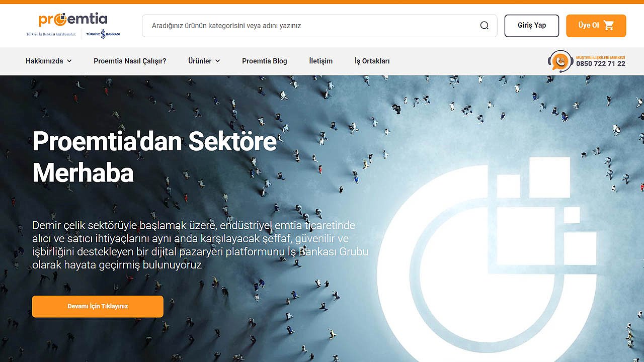Open Proemtia Nasıl Çalışır? page
The width and height of the screenshot is (644, 362).
(130, 61)
